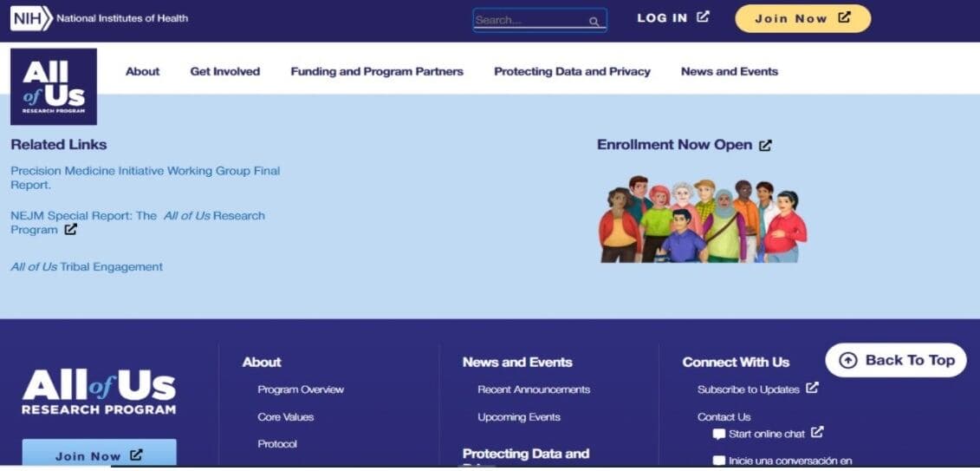This screenshot has height=471, width=980.
Task: Click the All of Us Research Program logo
Action: [x=54, y=87]
